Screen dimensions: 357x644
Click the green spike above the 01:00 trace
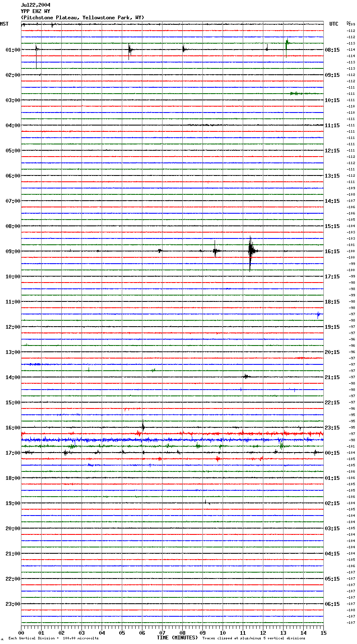click(x=287, y=47)
